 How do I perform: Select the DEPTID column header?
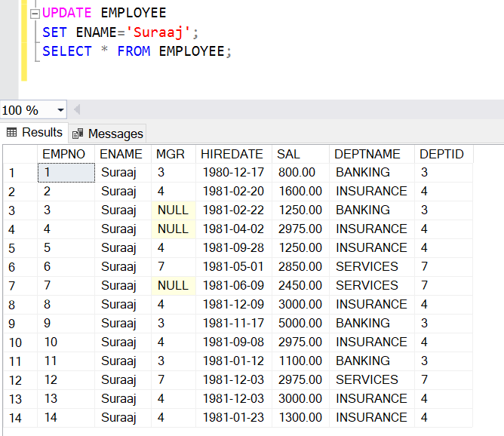(x=444, y=154)
